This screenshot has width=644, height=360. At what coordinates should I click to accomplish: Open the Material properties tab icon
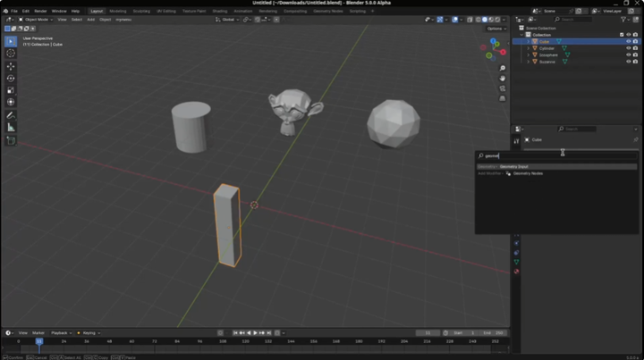[516, 272]
